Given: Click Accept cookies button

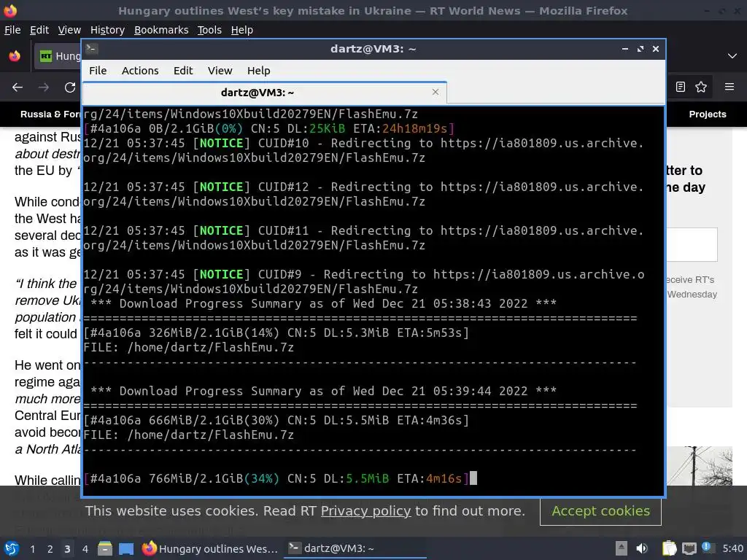Looking at the screenshot, I should pos(600,511).
